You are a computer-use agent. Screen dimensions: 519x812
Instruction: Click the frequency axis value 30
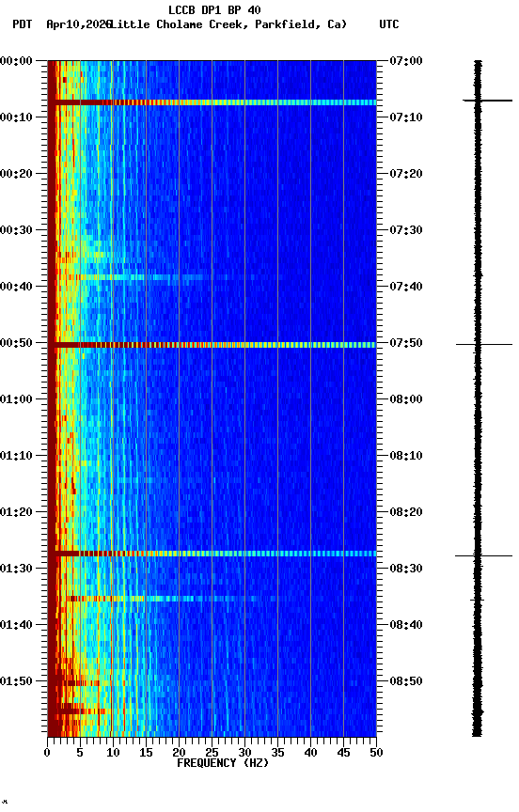pyautogui.click(x=244, y=753)
